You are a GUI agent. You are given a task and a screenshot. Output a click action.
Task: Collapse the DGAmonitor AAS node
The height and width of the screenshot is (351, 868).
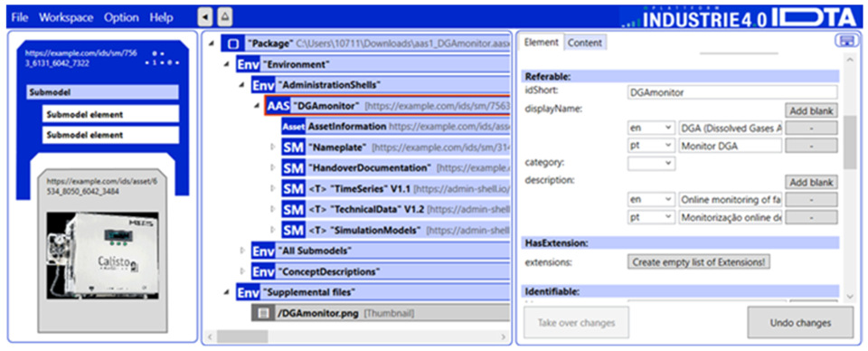256,106
